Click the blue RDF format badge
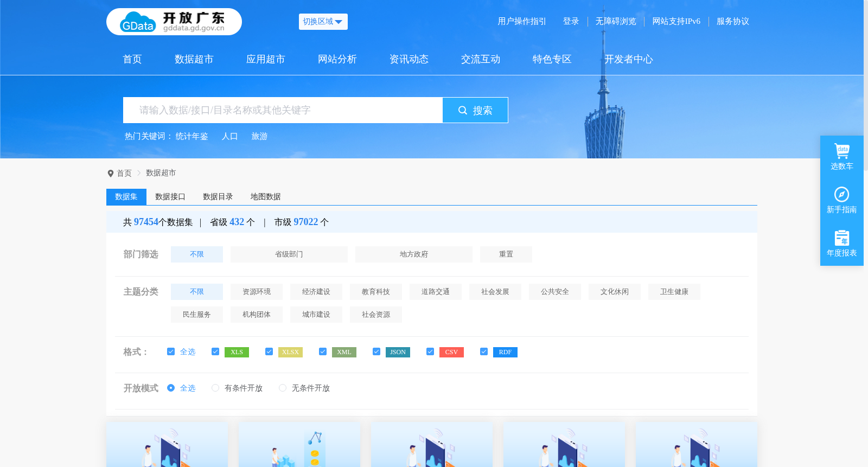 point(505,352)
